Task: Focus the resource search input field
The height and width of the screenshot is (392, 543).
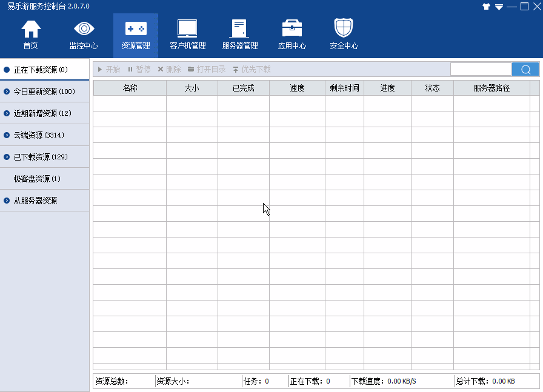Action: tap(481, 69)
